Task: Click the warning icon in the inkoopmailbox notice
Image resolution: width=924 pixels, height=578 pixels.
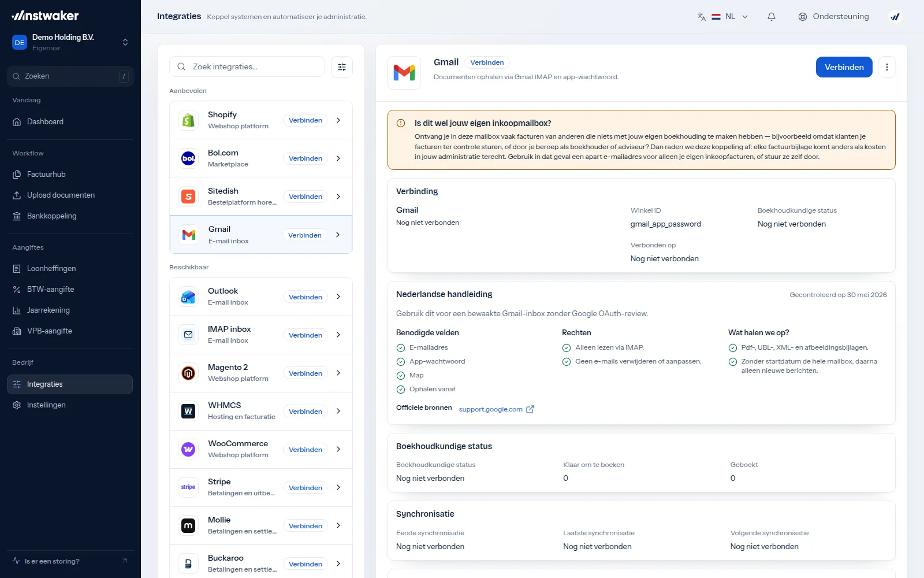Action: tap(401, 123)
